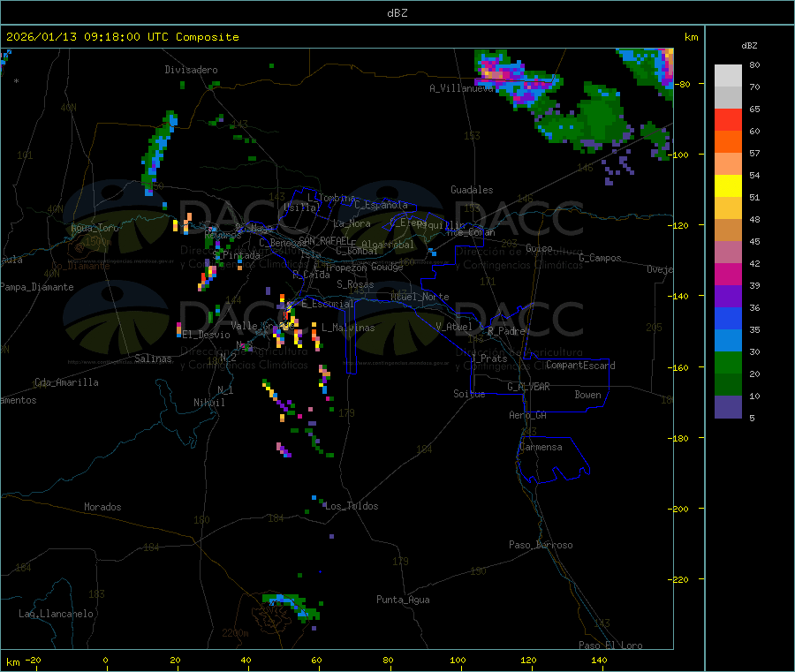The height and width of the screenshot is (672, 795).
Task: Click the G_Campos map label
Action: pyautogui.click(x=600, y=258)
